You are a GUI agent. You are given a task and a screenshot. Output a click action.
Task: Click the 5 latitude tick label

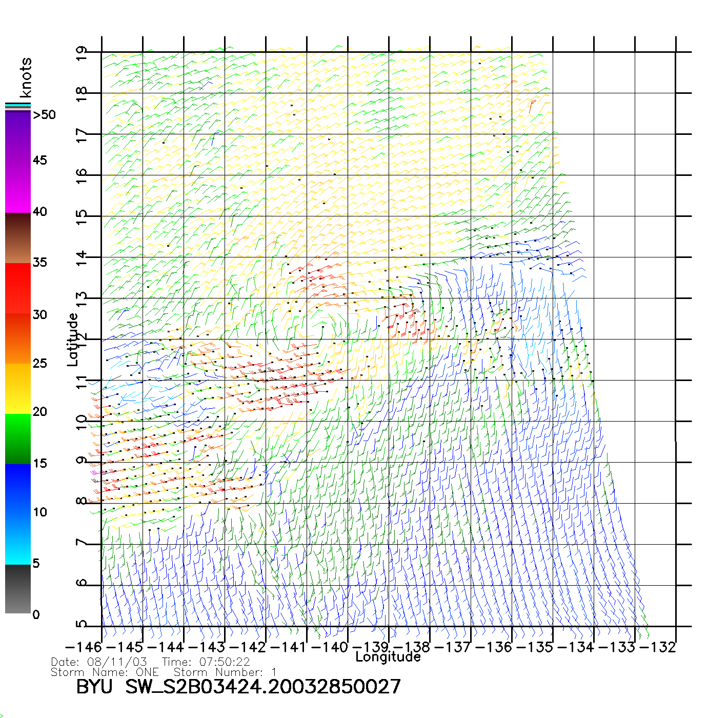click(x=82, y=625)
